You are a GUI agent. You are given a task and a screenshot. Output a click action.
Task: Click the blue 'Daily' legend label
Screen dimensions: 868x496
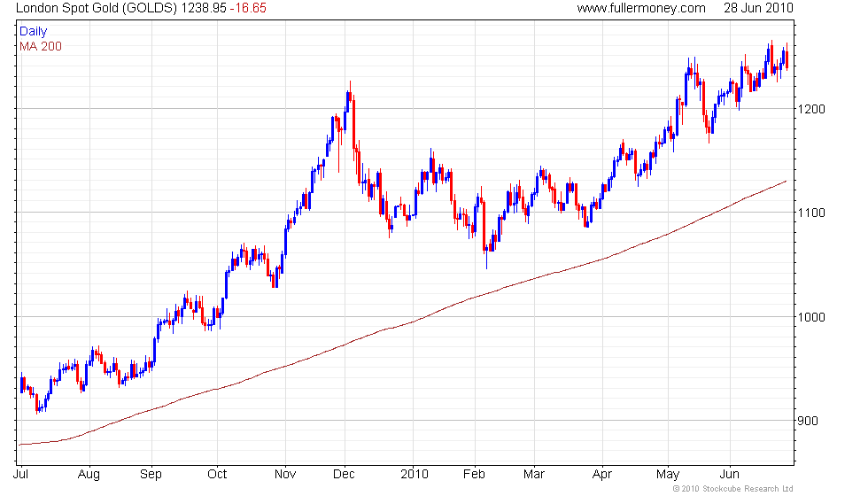pos(34,32)
